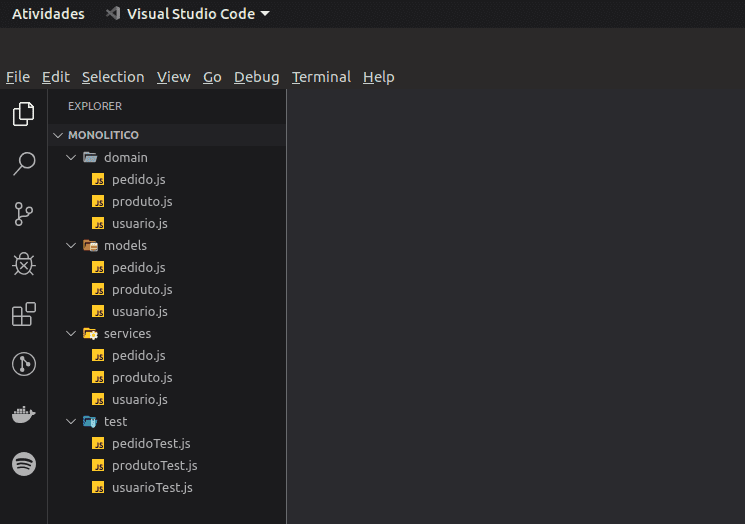Collapse the services folder chevron
The width and height of the screenshot is (745, 524).
tap(71, 333)
